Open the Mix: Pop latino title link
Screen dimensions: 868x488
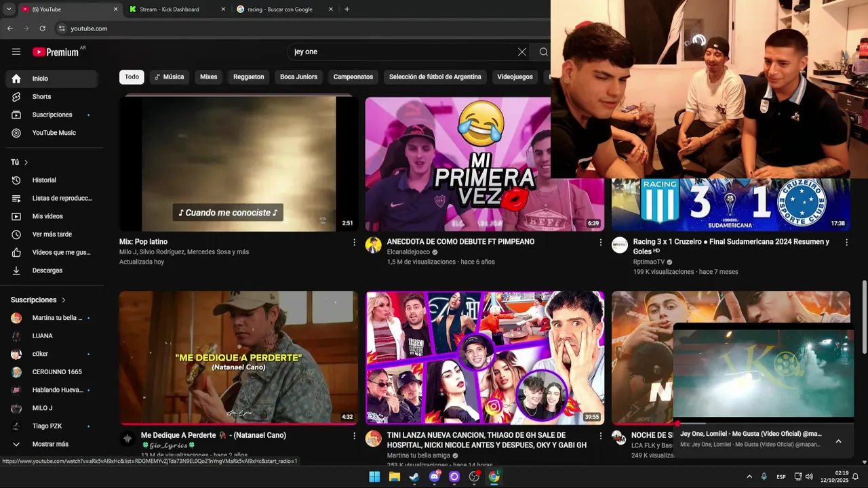point(143,242)
